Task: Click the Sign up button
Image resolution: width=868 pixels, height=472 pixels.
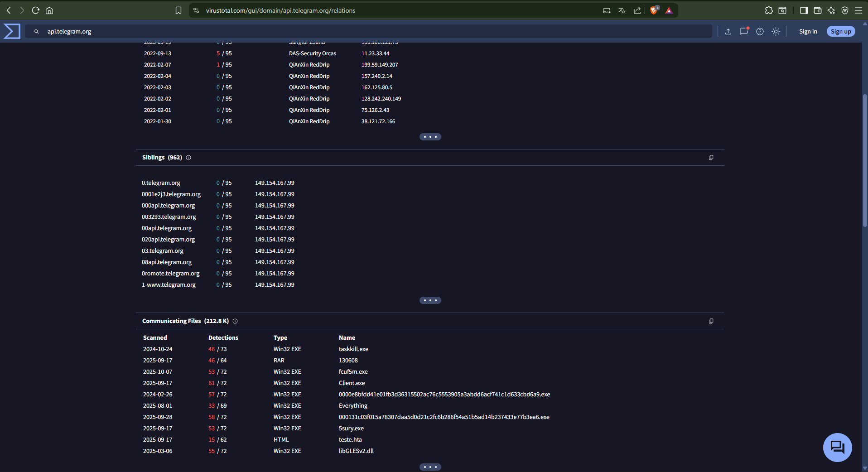Action: tap(841, 31)
